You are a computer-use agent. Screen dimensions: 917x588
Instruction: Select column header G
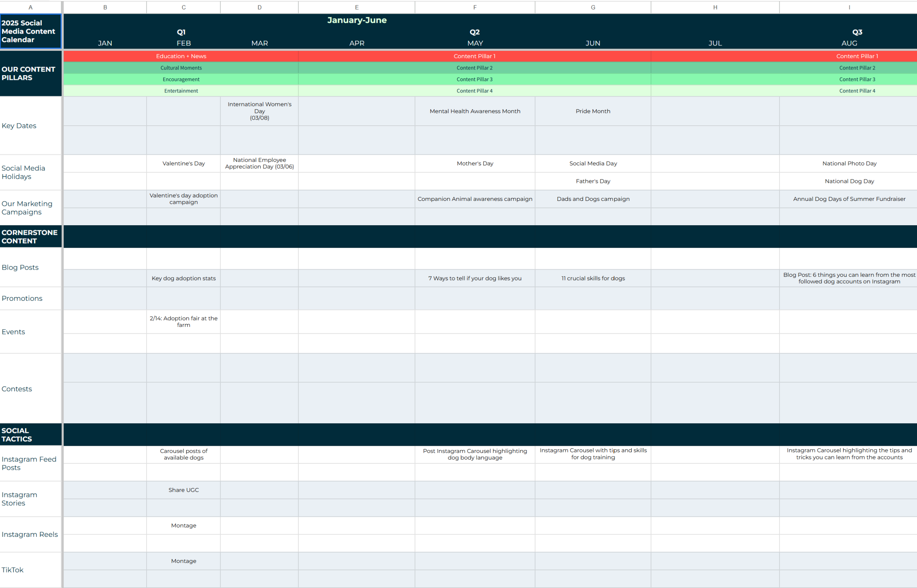tap(592, 7)
